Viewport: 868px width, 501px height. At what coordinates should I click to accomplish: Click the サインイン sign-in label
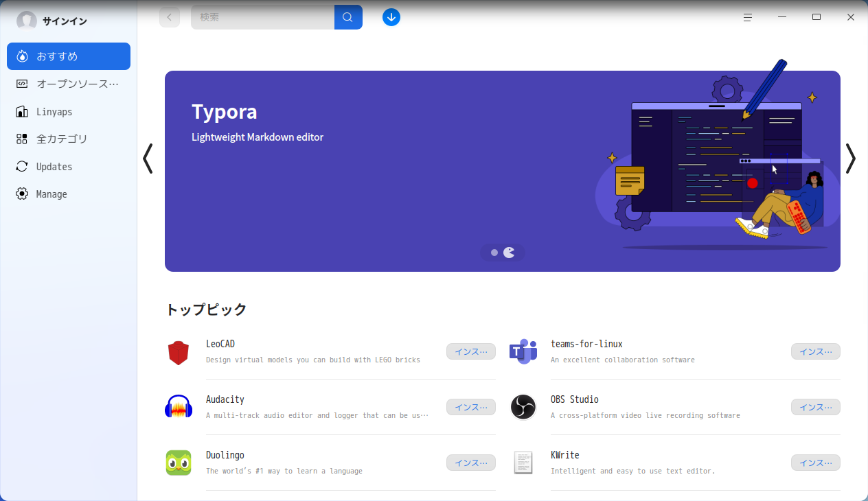65,21
